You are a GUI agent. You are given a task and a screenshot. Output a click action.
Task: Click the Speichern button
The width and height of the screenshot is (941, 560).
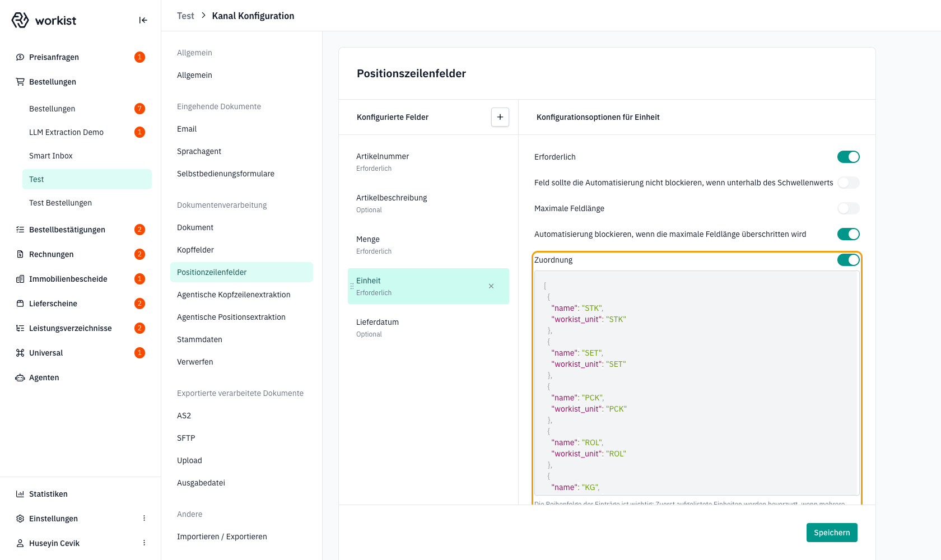coord(832,533)
